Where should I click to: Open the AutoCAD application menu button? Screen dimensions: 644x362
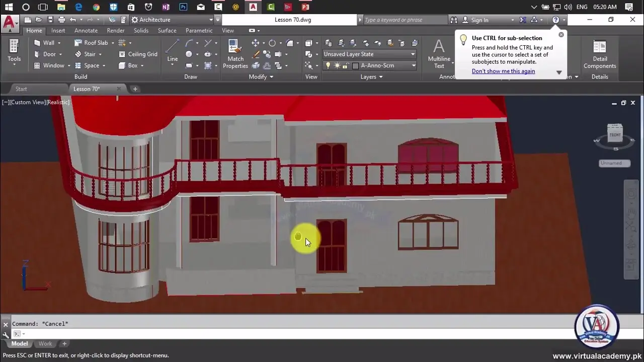point(9,23)
